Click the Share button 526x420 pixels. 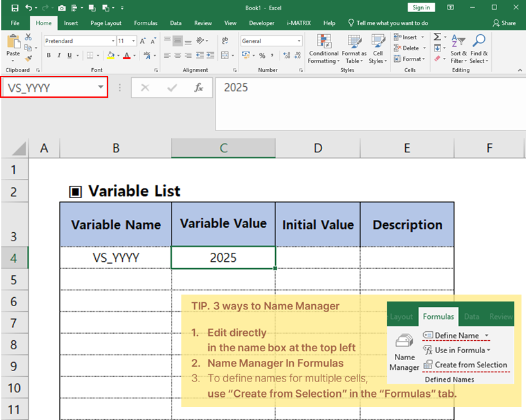(504, 23)
